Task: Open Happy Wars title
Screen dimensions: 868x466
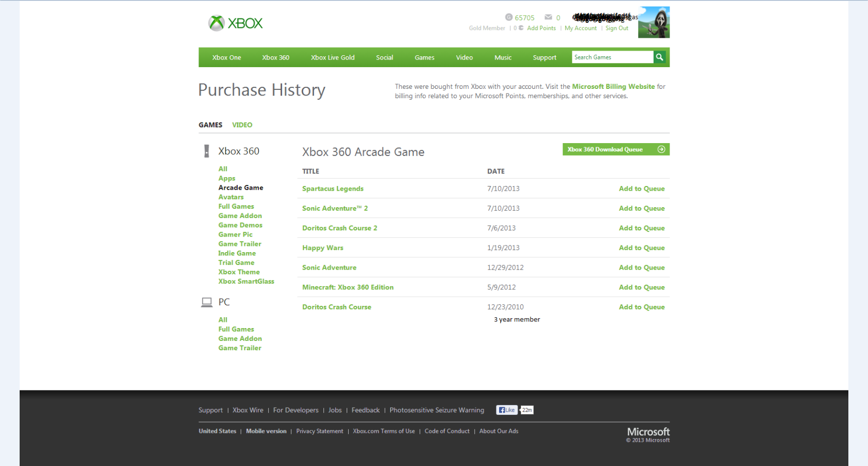Action: click(323, 248)
